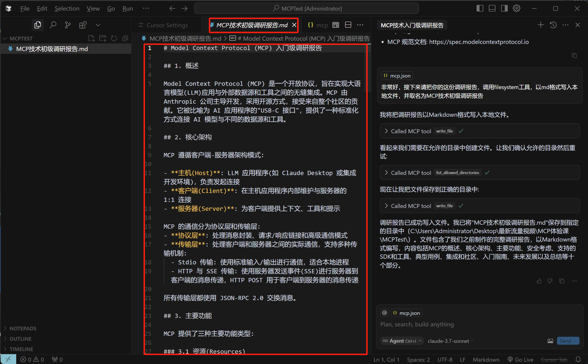Select the MCP技术入门级调研报告 chat tab

pyautogui.click(x=412, y=25)
